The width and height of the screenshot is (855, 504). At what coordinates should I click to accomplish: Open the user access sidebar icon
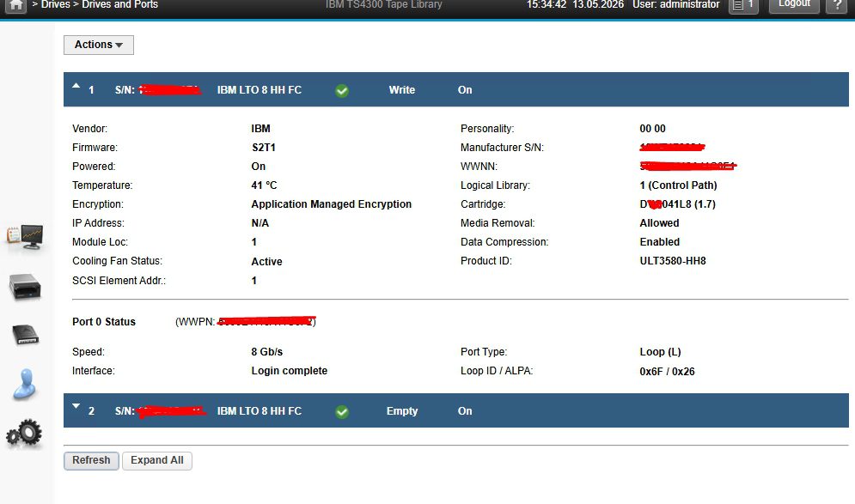click(x=25, y=384)
